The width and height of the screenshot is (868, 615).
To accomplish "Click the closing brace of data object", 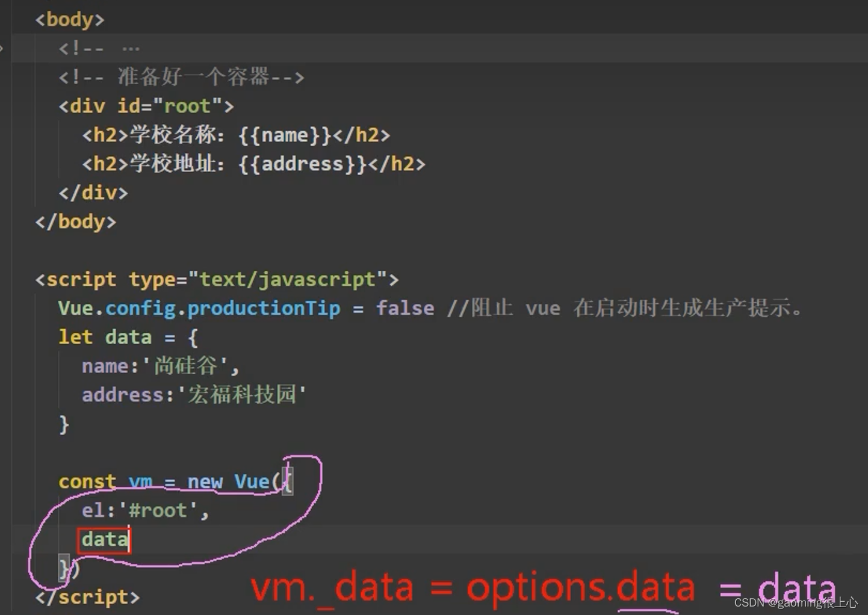I will point(64,425).
